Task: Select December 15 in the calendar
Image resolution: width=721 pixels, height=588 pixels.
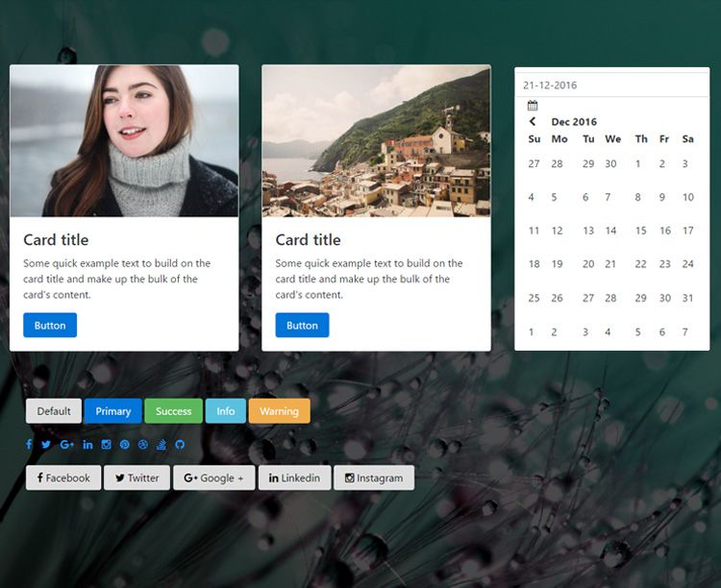Action: pos(641,231)
